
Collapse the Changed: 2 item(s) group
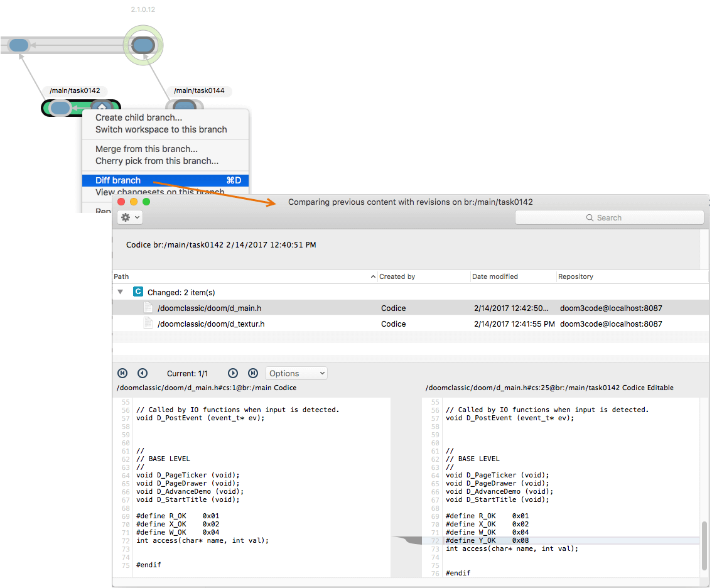click(121, 292)
